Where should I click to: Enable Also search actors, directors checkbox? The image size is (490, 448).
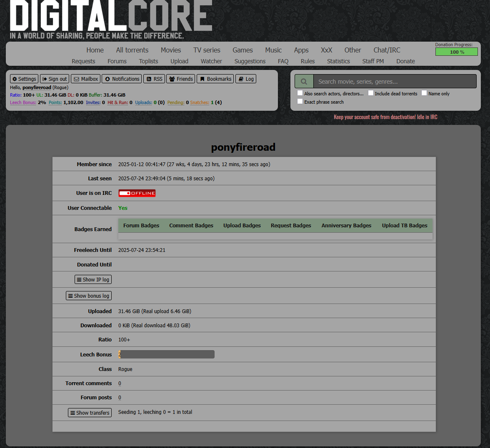click(300, 93)
